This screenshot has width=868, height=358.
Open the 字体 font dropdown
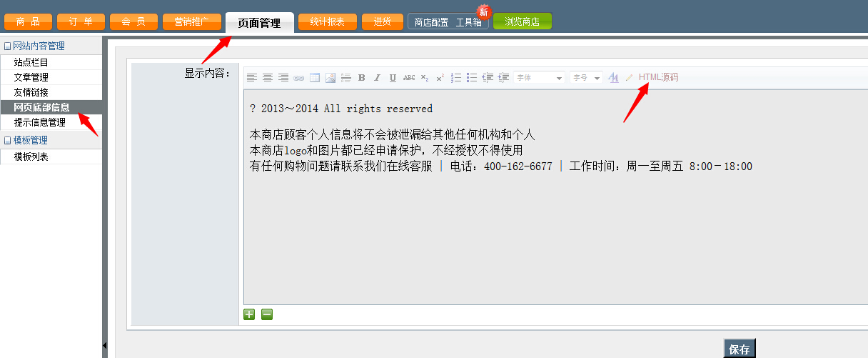(540, 78)
